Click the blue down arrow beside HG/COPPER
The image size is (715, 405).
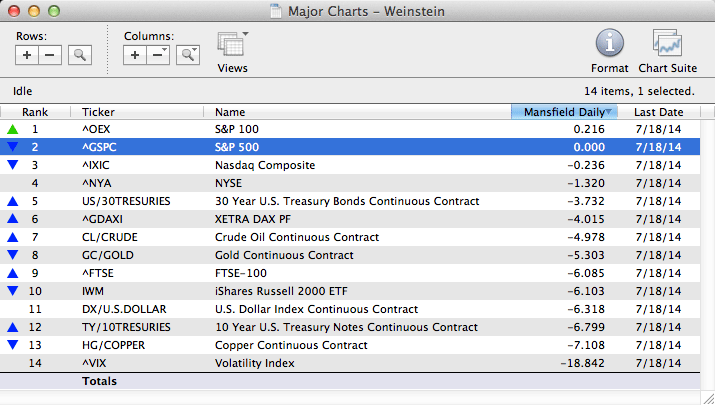point(13,345)
